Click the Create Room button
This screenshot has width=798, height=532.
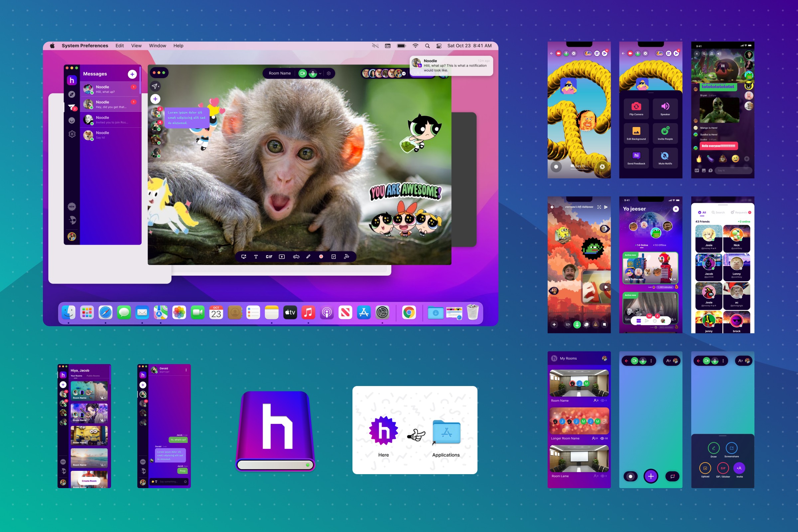89,481
